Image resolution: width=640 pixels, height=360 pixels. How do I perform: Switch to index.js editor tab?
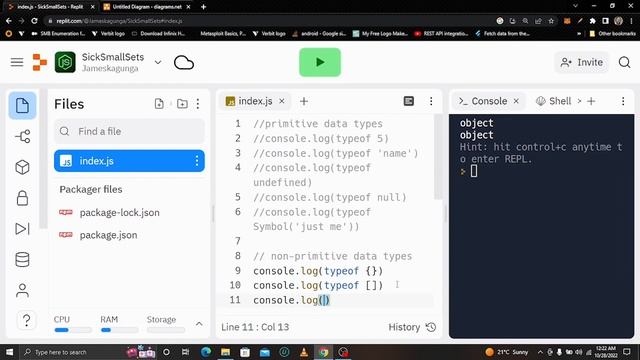pos(255,101)
